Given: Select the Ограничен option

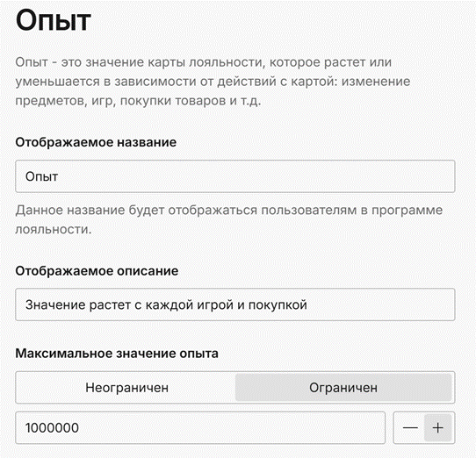Looking at the screenshot, I should pos(343,388).
